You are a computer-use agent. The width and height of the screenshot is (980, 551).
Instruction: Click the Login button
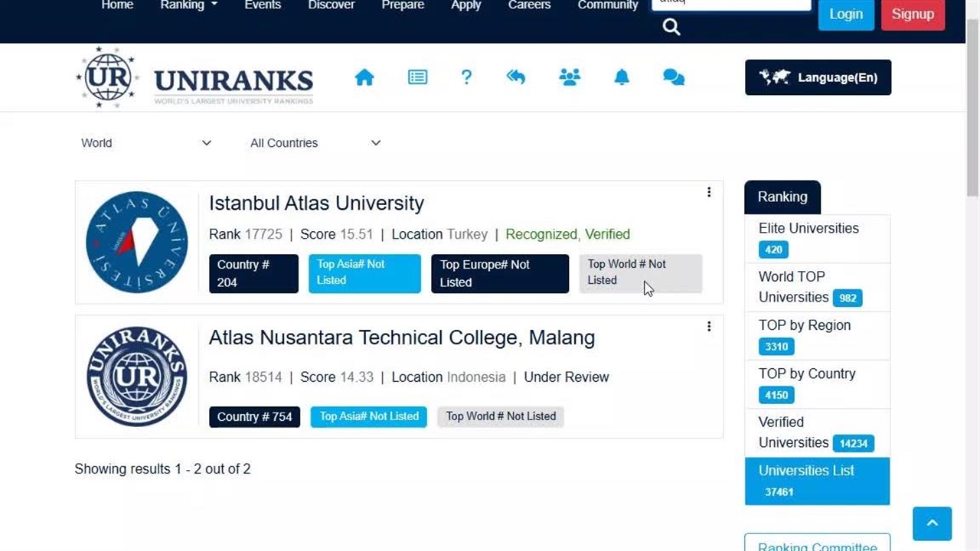[846, 14]
